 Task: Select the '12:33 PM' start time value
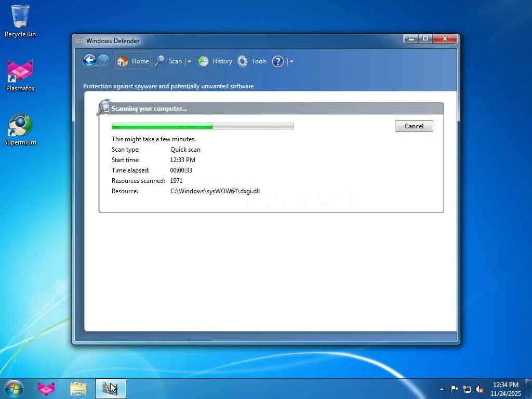click(182, 160)
